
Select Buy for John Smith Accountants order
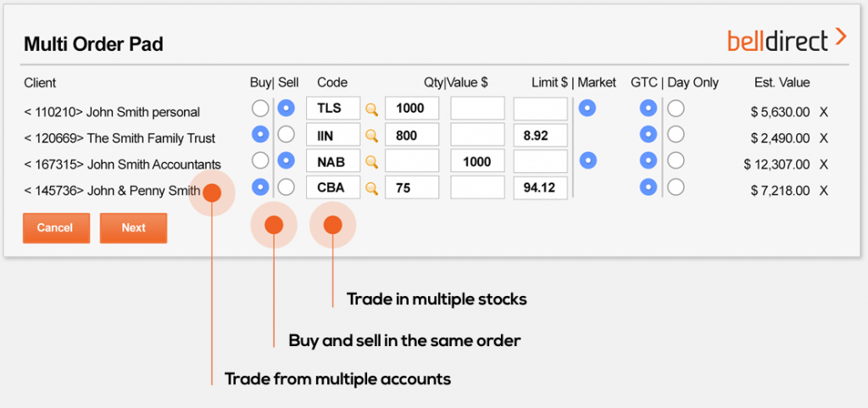click(x=260, y=161)
